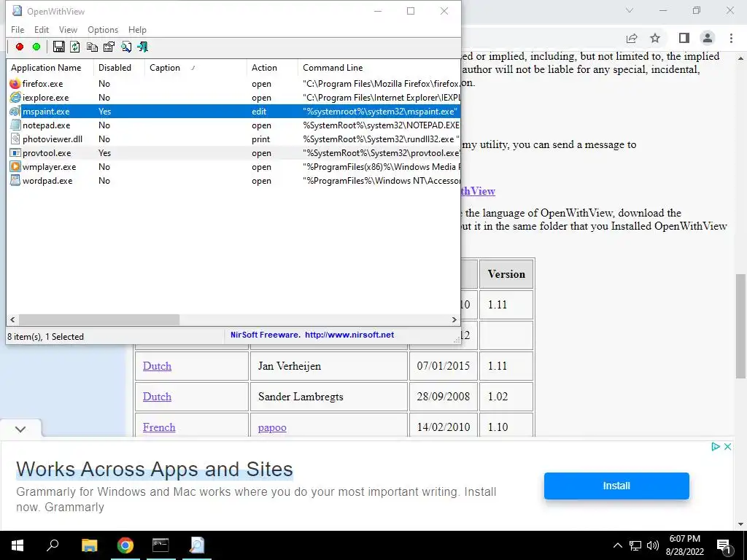Select the firefox.exe row
747x560 pixels.
[x=233, y=84]
